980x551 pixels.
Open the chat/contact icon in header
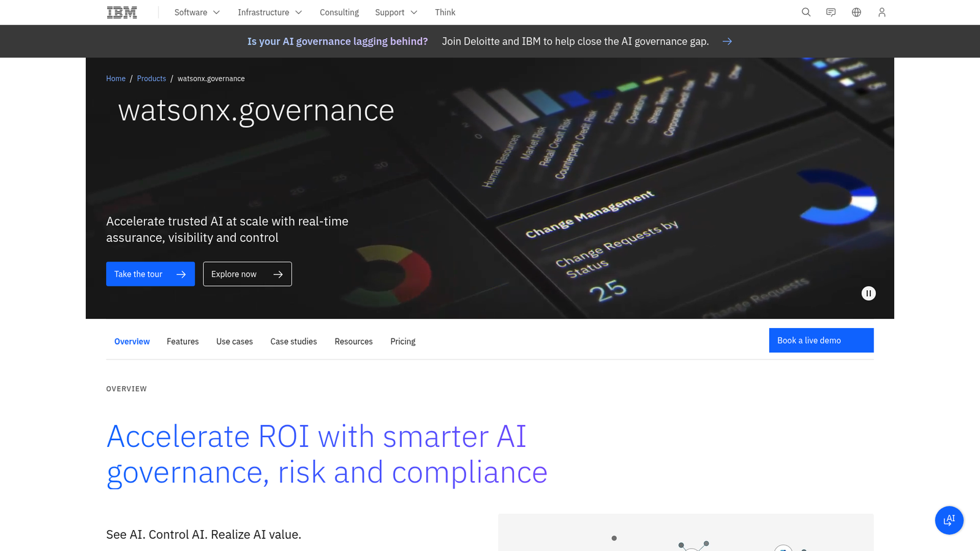831,12
